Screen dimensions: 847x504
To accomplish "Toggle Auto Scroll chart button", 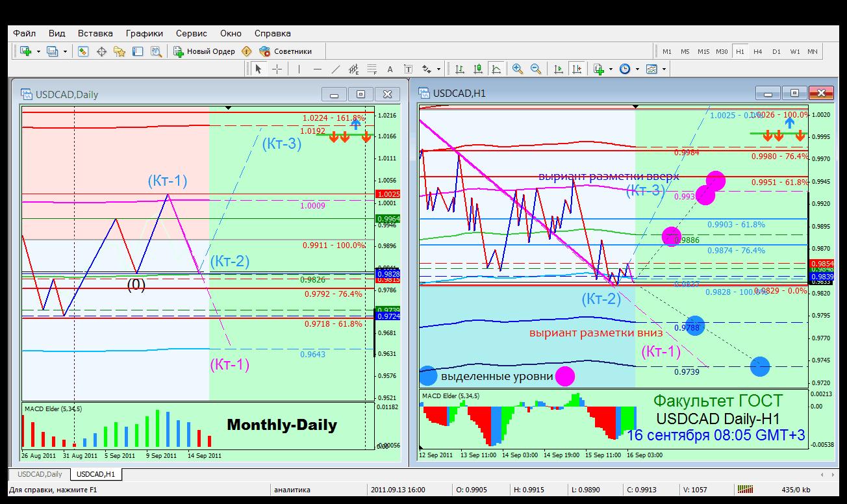I will (x=558, y=69).
